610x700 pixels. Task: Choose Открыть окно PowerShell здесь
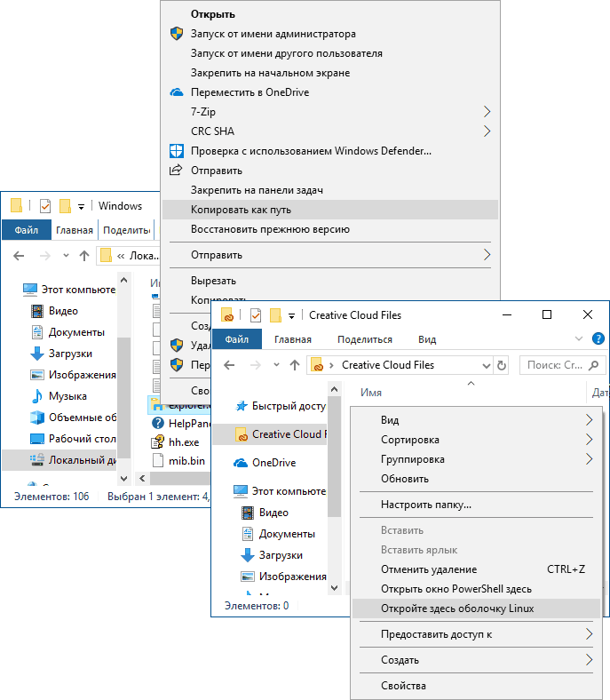tap(476, 589)
